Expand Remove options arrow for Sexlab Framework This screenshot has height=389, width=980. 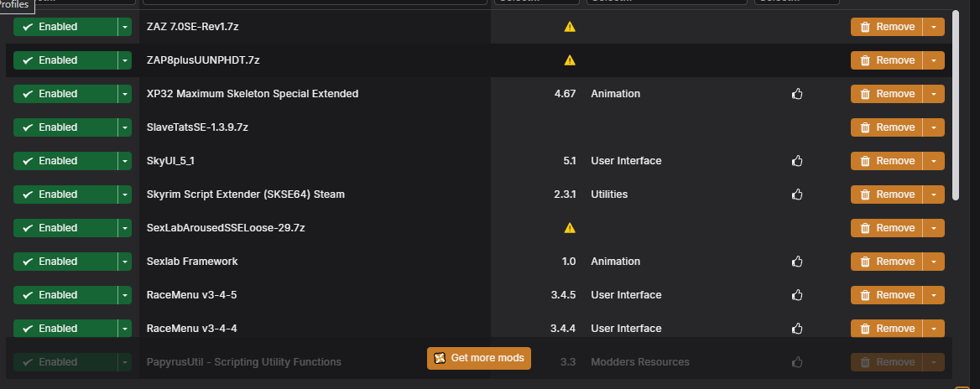(934, 262)
